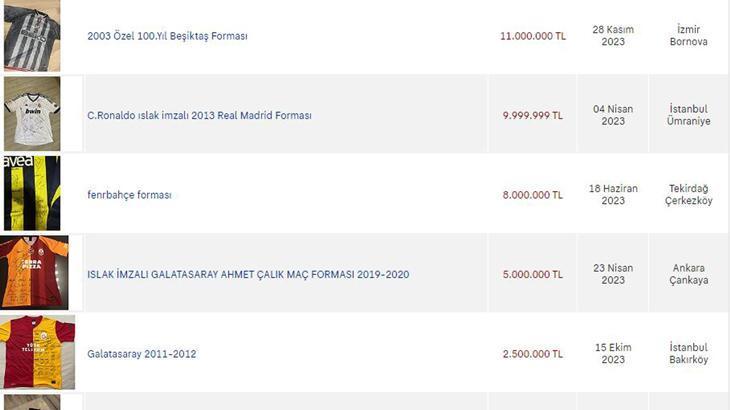Select the 8.000.000 TL price cell
Image resolution: width=730 pixels, height=410 pixels.
tap(532, 195)
